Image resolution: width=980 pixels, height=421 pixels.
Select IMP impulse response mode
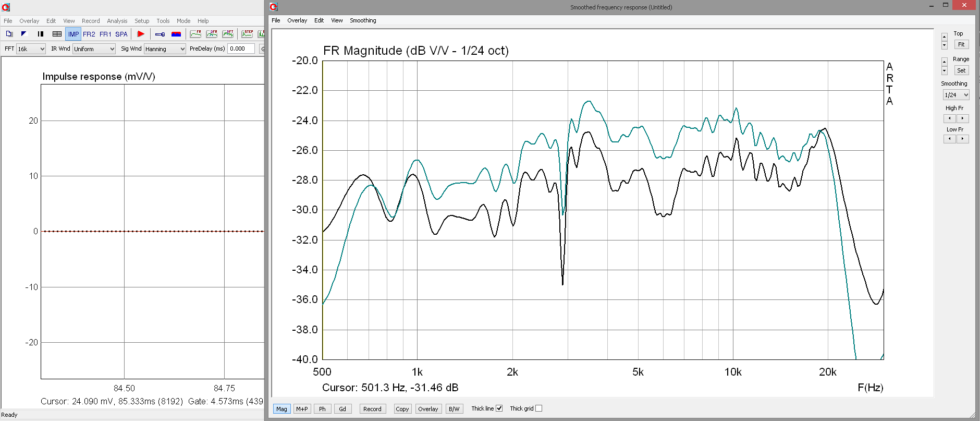pos(73,34)
